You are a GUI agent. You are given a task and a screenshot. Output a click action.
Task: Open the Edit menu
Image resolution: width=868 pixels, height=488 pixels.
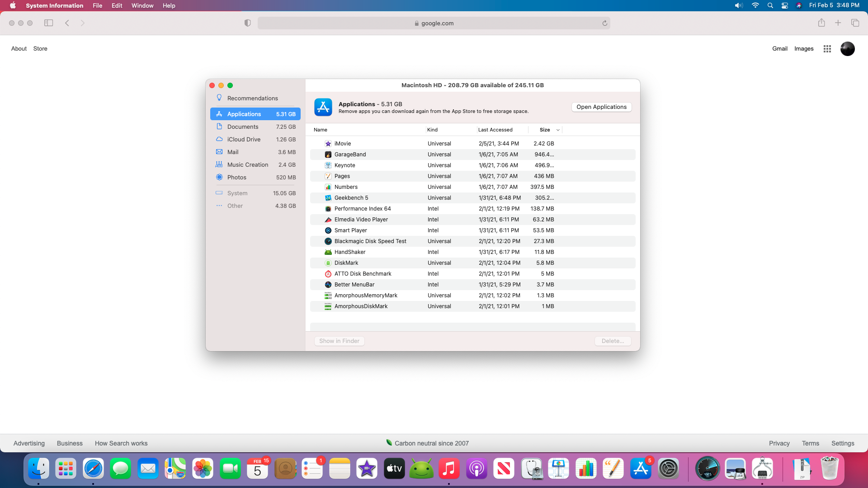117,5
